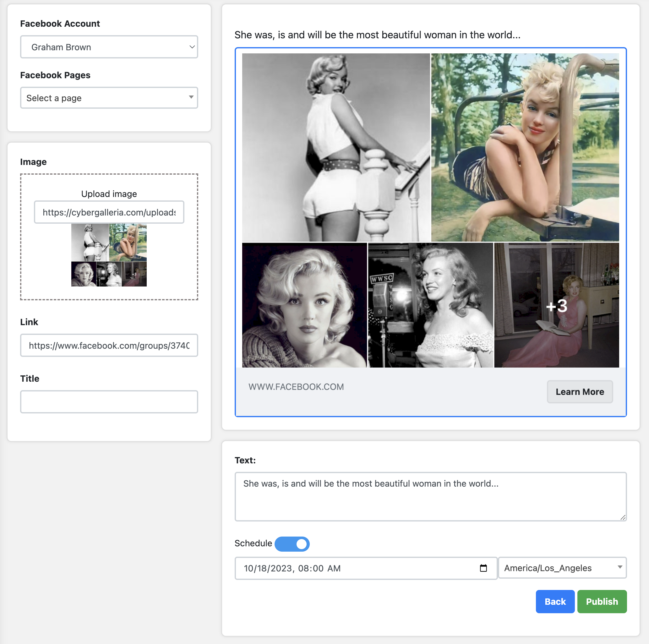Image resolution: width=649 pixels, height=644 pixels.
Task: Open the America/Los_Angeles timezone dropdown
Action: pos(562,568)
